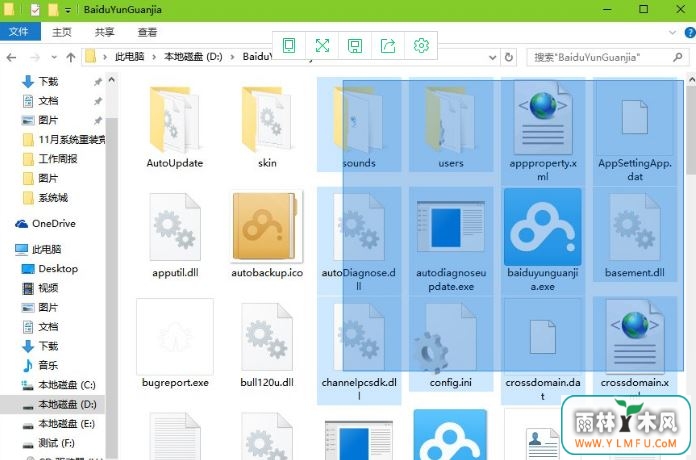Viewport: 696px width, 460px height.
Task: Refresh the current folder view
Action: (509, 57)
